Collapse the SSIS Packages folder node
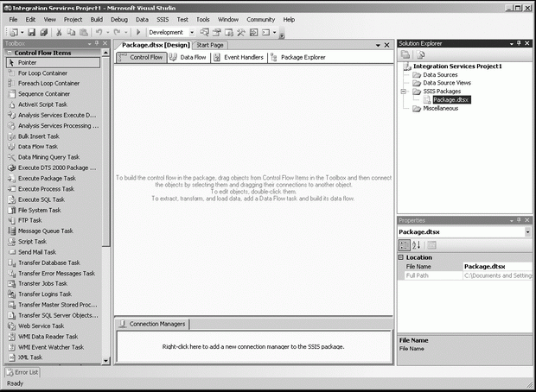This screenshot has width=536, height=392. click(404, 92)
